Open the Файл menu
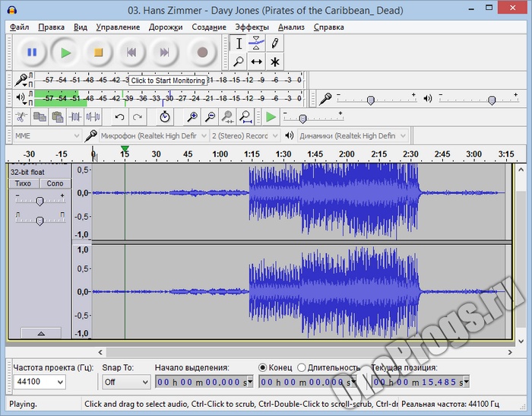This screenshot has height=416, width=532. click(19, 27)
